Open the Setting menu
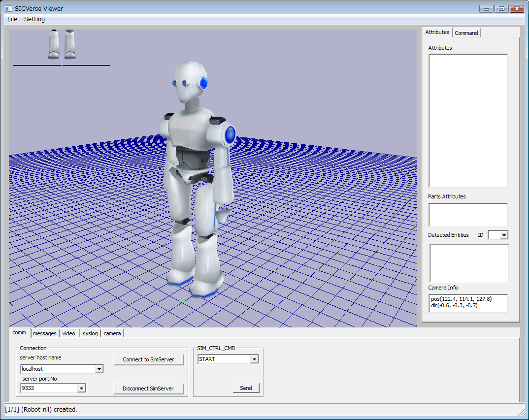529x420 pixels. (x=34, y=19)
